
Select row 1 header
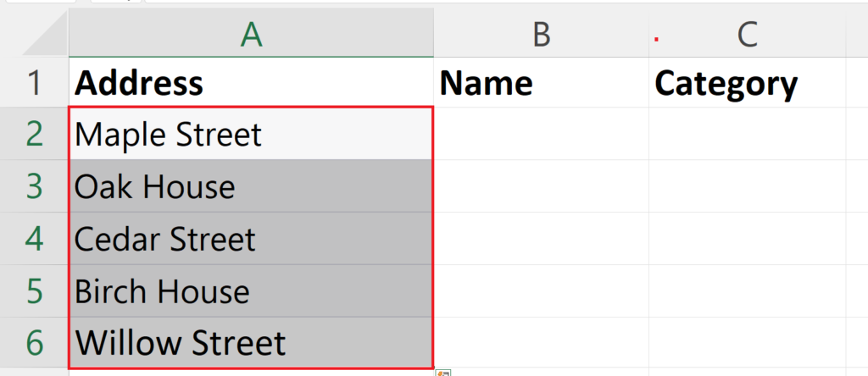[x=34, y=82]
